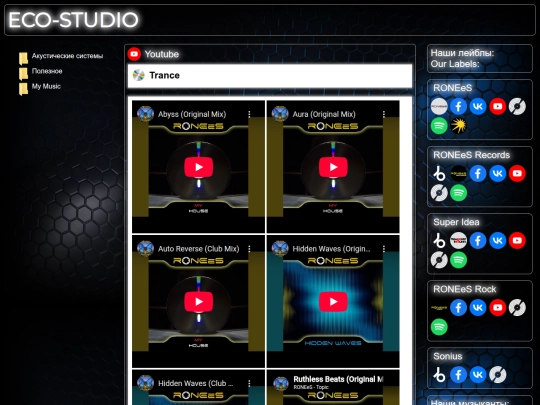The image size is (540, 405).
Task: Open the Ruthless Beats (Original M video title
Action: [338, 379]
